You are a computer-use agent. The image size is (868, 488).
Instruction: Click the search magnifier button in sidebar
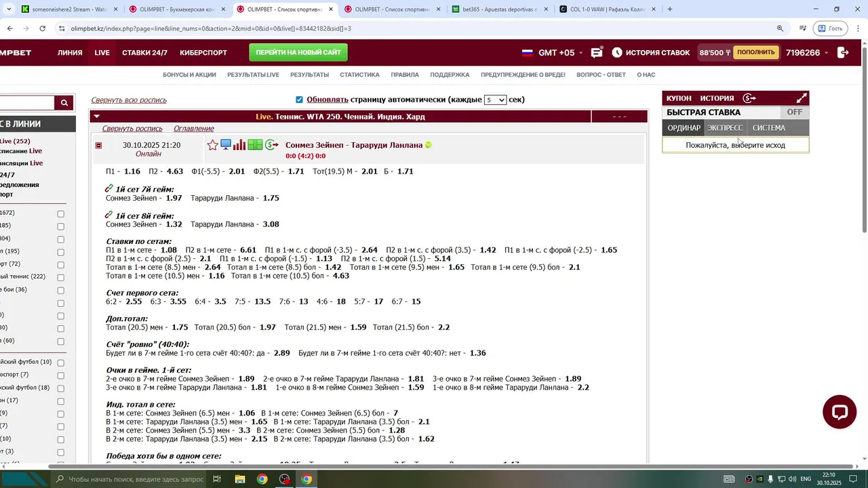coord(64,103)
